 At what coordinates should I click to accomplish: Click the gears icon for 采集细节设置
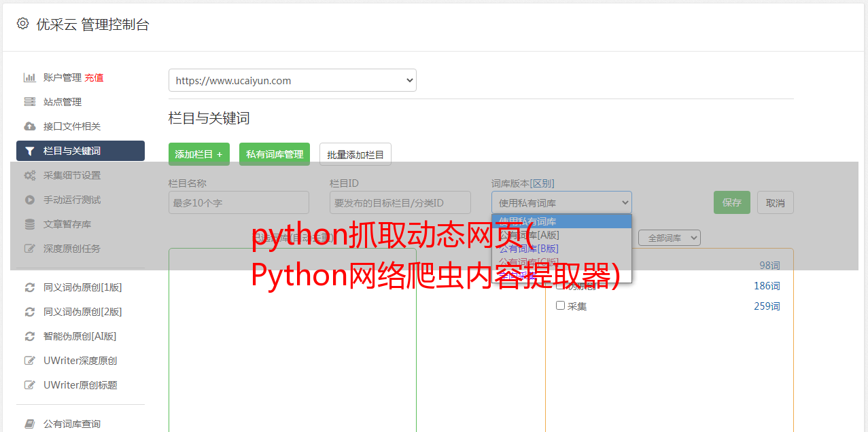[29, 175]
